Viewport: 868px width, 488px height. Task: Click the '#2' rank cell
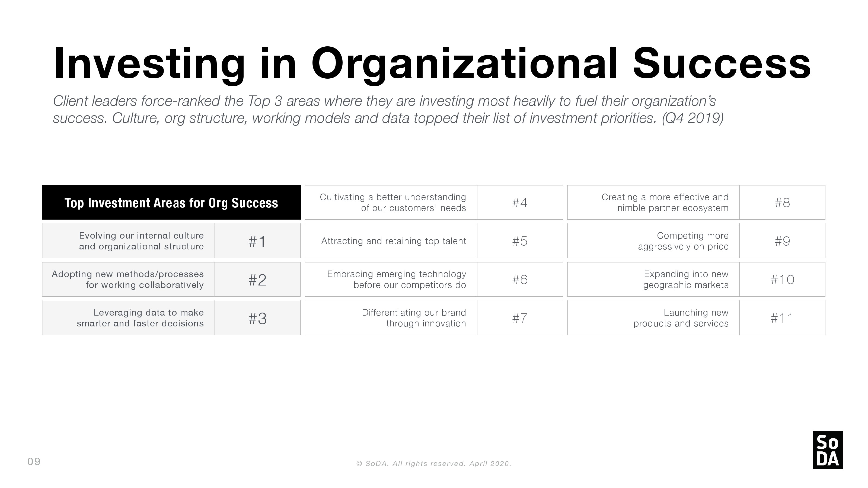(257, 280)
